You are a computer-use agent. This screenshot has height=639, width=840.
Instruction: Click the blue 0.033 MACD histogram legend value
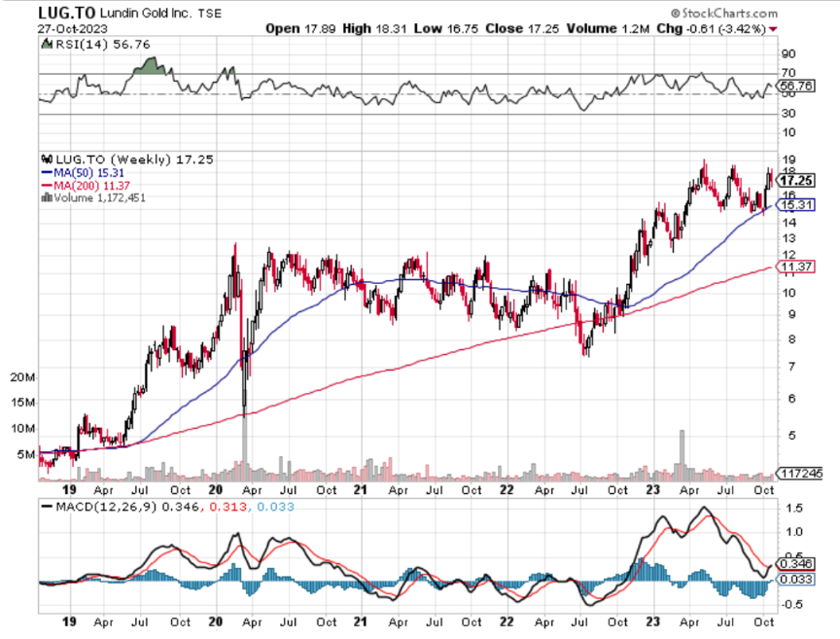point(275,507)
